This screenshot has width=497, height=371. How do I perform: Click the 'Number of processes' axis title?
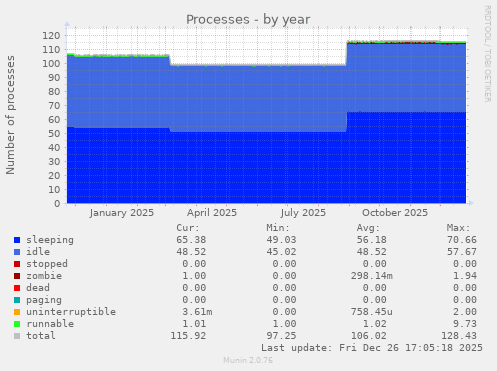tap(11, 115)
